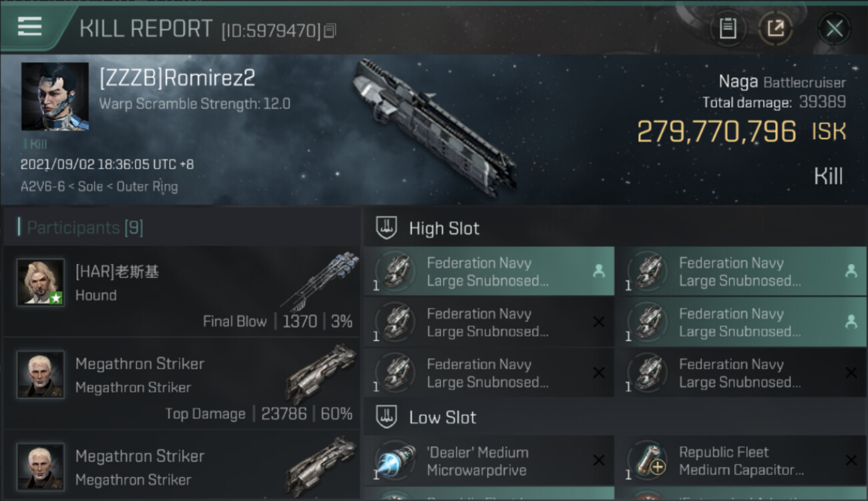
Task: Select top-right highlighted Federation Navy module
Action: [741, 271]
